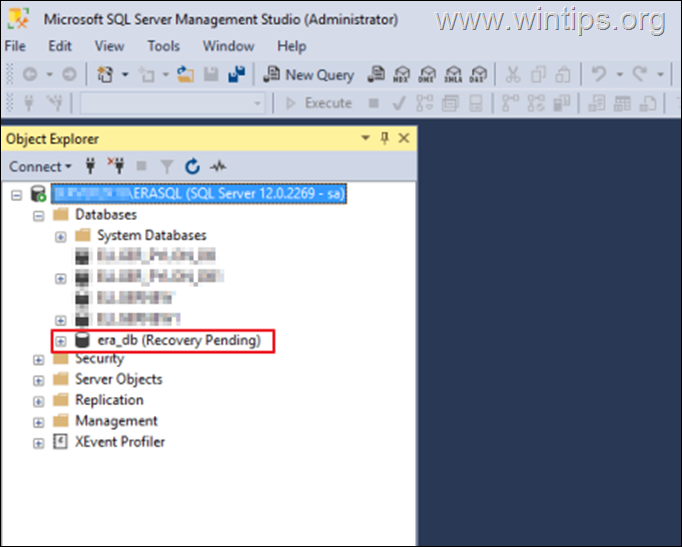Click the Paste icon in toolbar

[563, 75]
